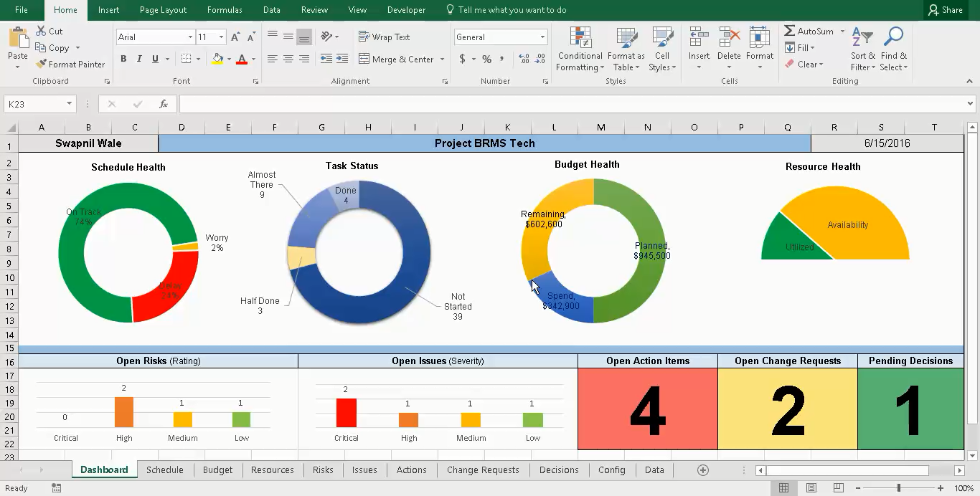
Task: Select the Format Painter tool
Action: coord(70,64)
